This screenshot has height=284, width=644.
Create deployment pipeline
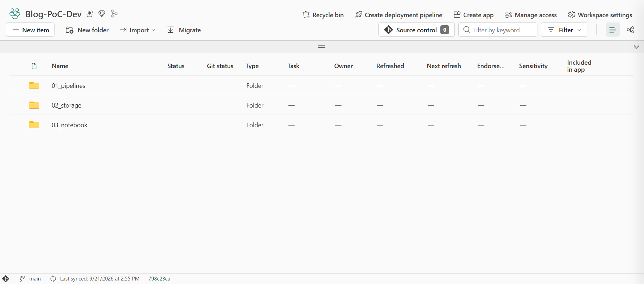(x=399, y=15)
